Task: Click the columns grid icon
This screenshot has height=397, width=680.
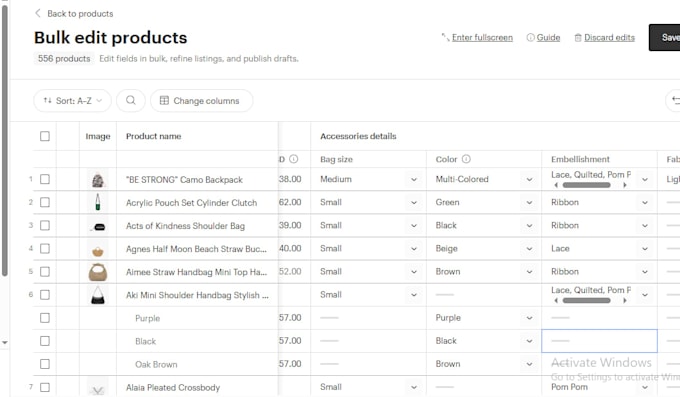Action: (x=164, y=101)
